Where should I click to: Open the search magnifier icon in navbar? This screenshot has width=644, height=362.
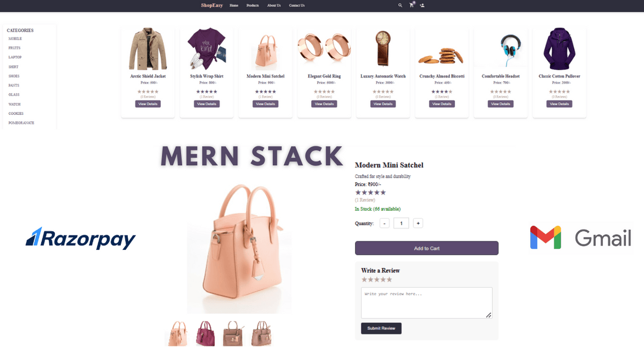click(x=400, y=5)
